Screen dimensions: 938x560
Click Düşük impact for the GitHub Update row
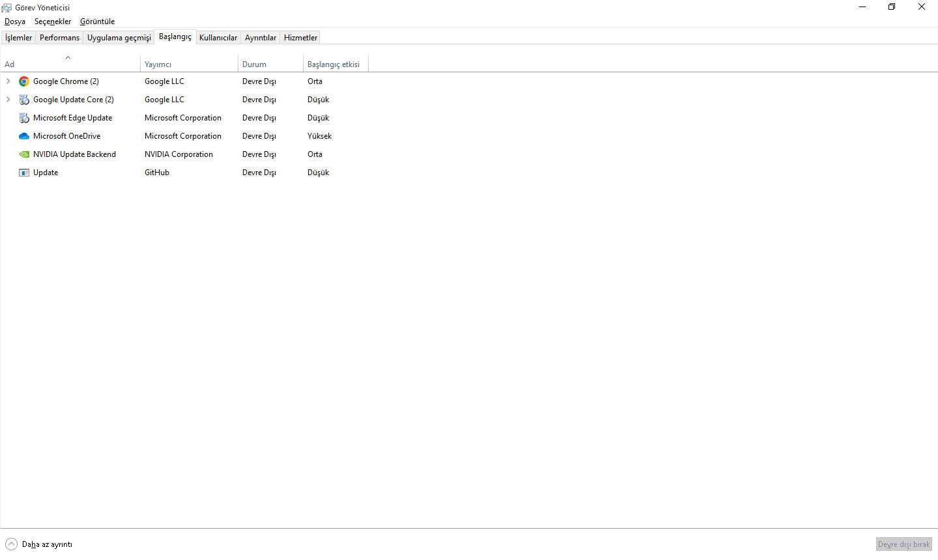pos(318,173)
